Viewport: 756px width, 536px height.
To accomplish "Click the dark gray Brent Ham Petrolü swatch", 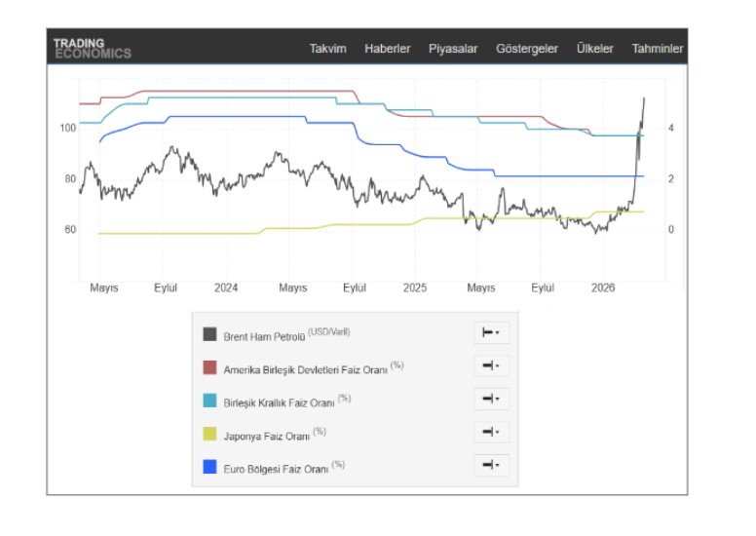I will [209, 334].
